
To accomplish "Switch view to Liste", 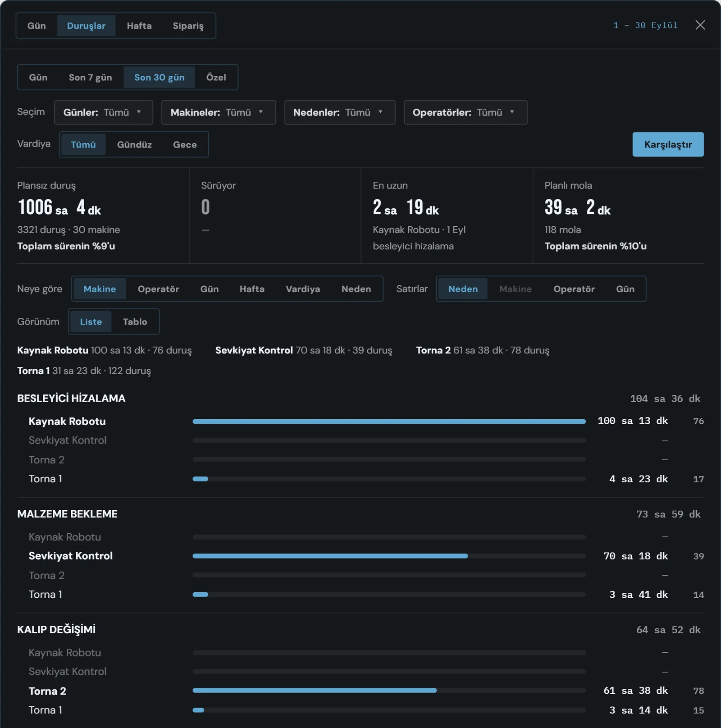I will click(x=91, y=322).
